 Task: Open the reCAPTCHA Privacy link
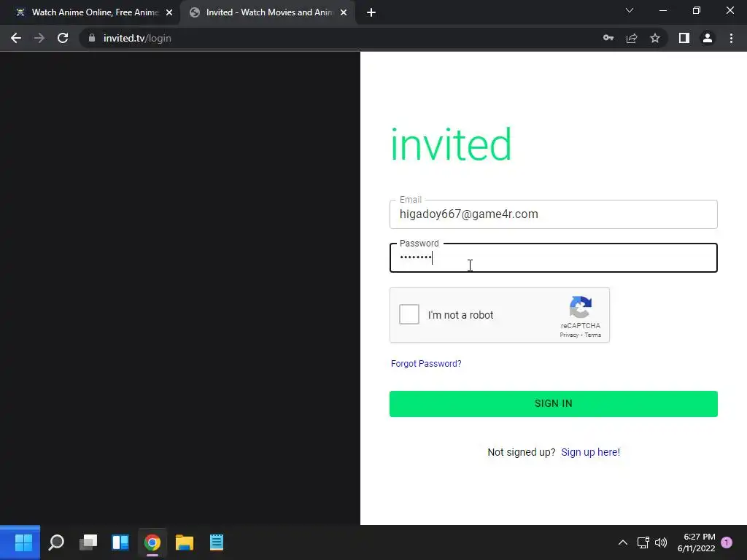pyautogui.click(x=569, y=335)
